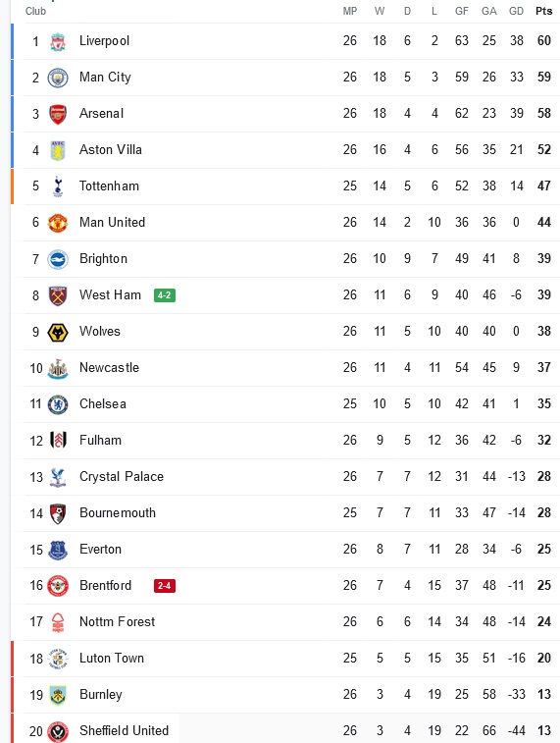Select the Wolves wolf-head crest
Image resolution: width=560 pixels, height=743 pixels.
(x=58, y=332)
